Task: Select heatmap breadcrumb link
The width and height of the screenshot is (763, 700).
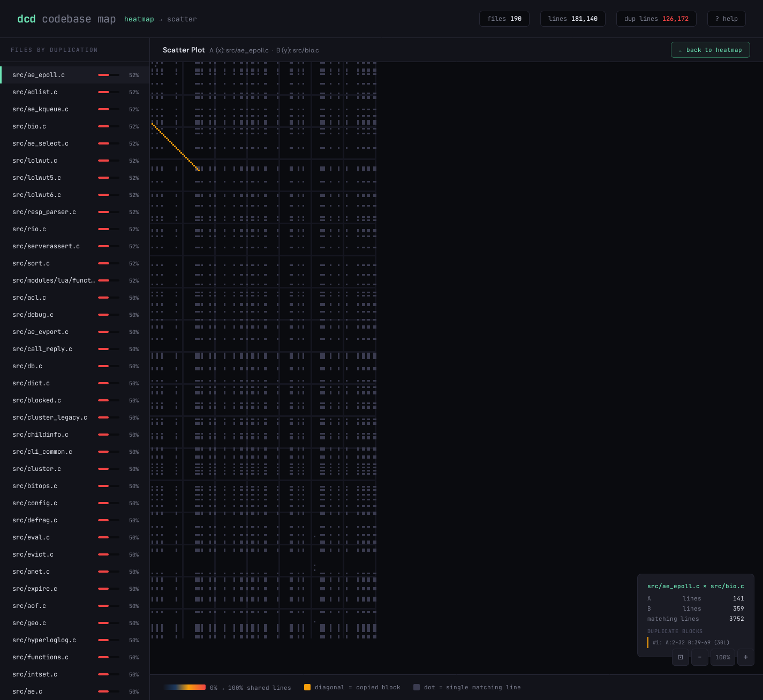Action: 139,19
